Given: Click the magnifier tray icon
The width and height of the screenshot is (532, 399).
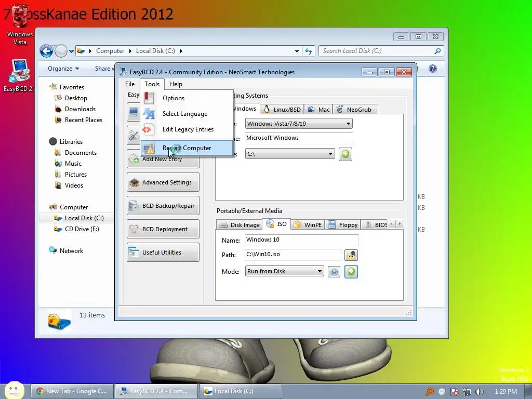Looking at the screenshot, I should click(x=430, y=392).
